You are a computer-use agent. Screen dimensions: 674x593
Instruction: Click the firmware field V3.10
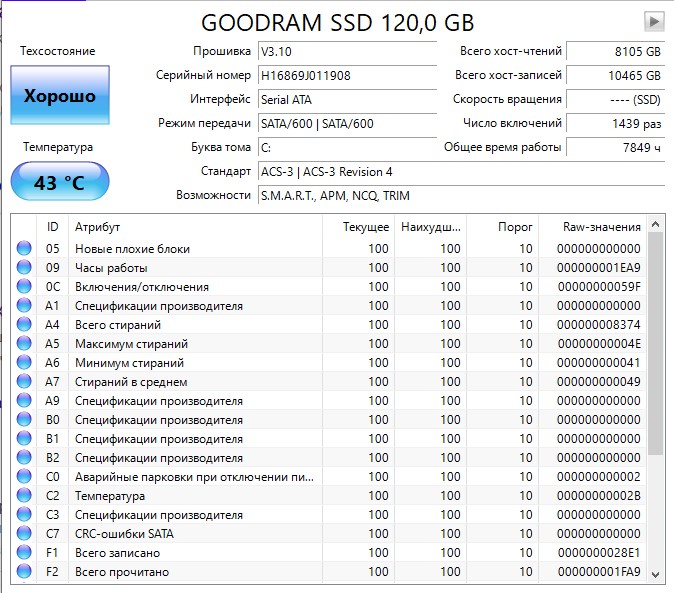(x=347, y=52)
